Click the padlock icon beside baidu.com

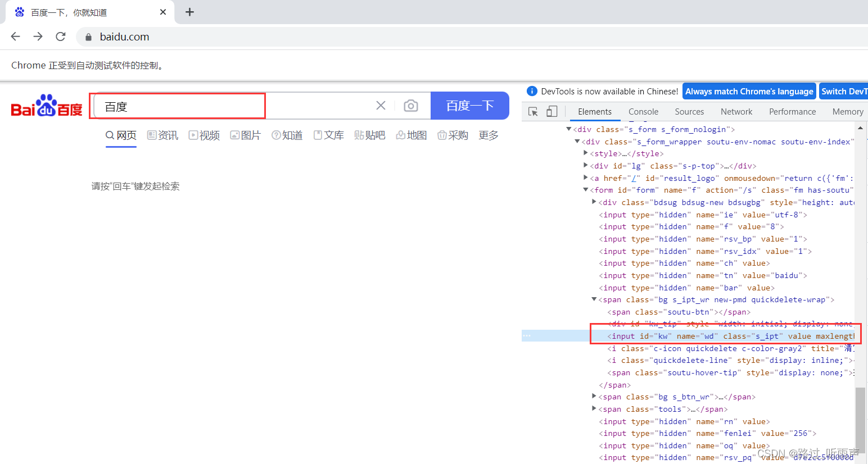coord(88,37)
